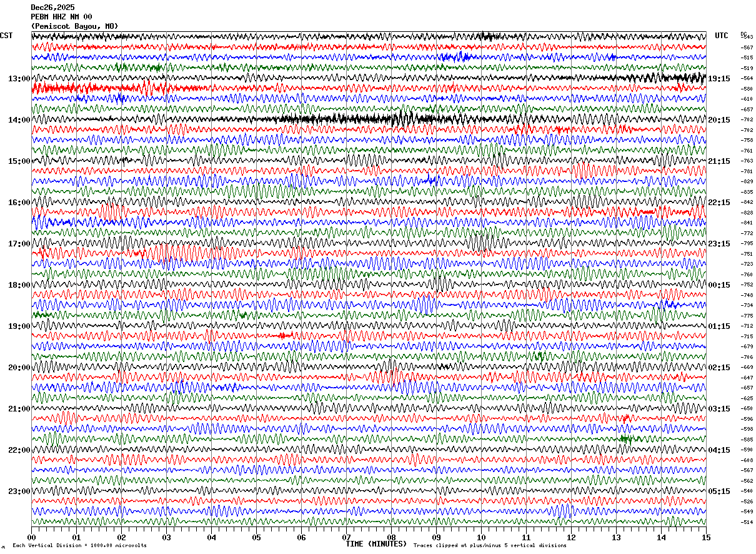The image size is (756, 554).
Task: Click the DC offset value -625
Action: point(747,398)
